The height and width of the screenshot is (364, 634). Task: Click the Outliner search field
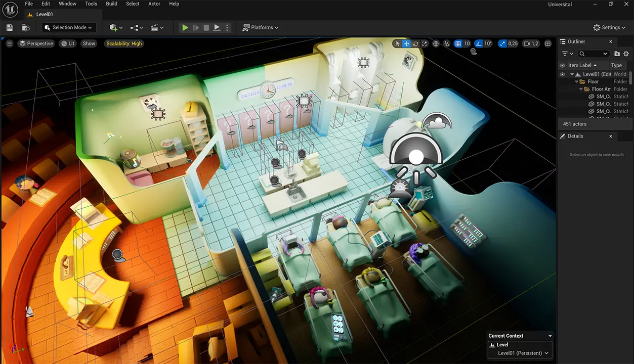pyautogui.click(x=594, y=54)
